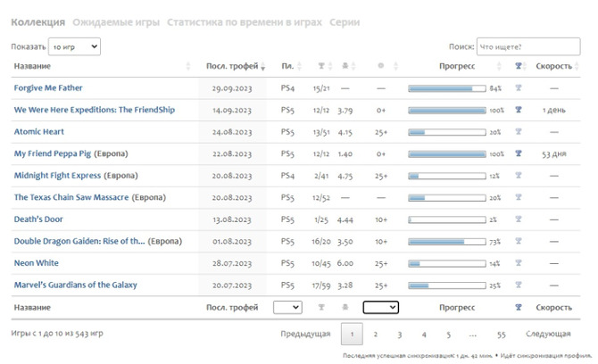This screenshot has width=598, height=364.
Task: Click platinum trophy column header icon
Action: pyautogui.click(x=519, y=66)
